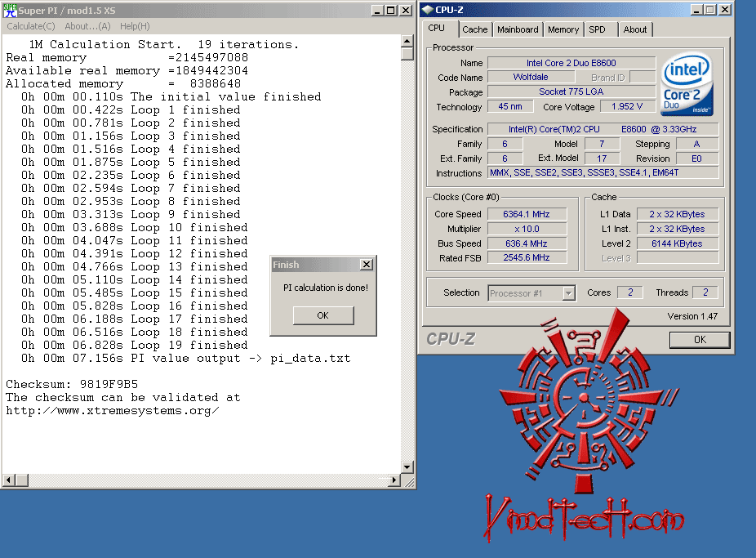Click the Super PI horizontal scrollbar right arrow
The width and height of the screenshot is (756, 558).
pyautogui.click(x=394, y=480)
